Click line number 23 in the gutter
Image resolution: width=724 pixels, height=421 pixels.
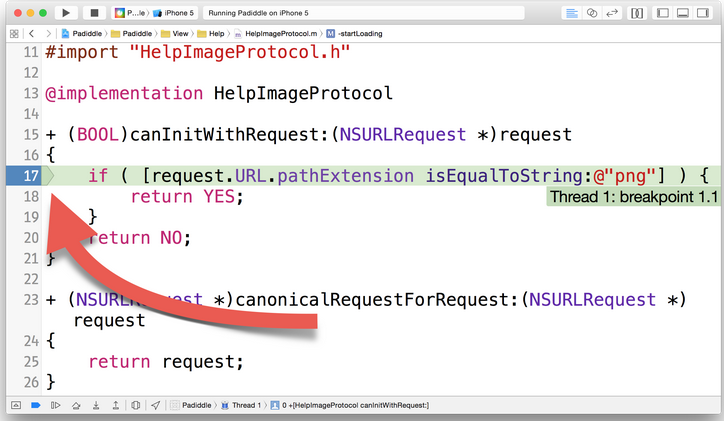tap(31, 300)
